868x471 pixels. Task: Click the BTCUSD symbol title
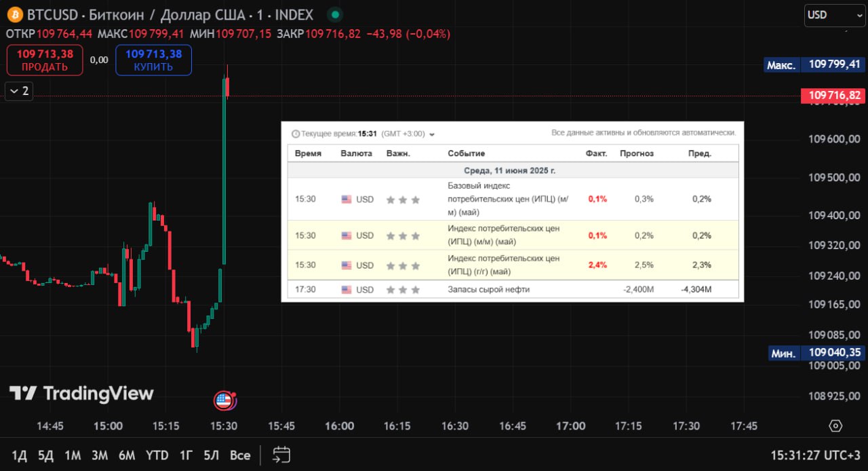coord(170,14)
